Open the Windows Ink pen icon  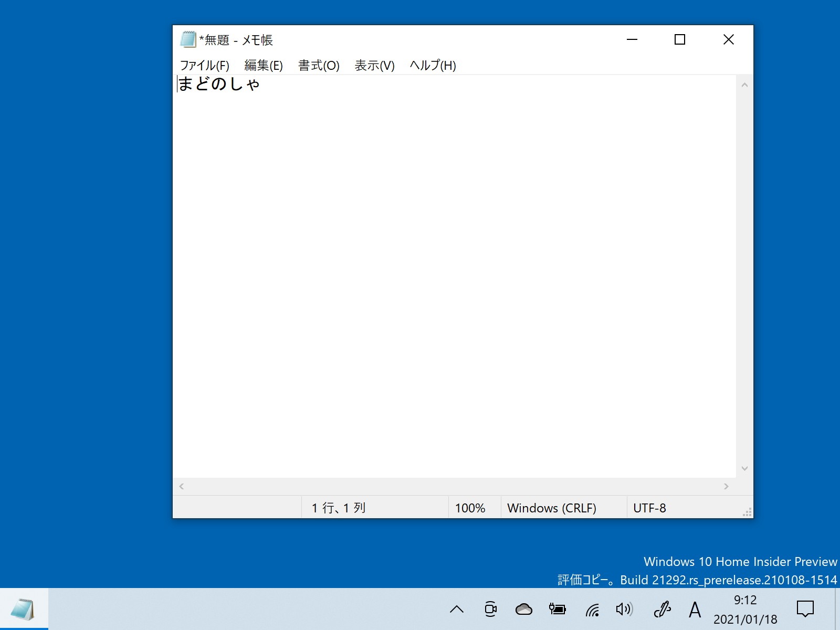point(663,609)
